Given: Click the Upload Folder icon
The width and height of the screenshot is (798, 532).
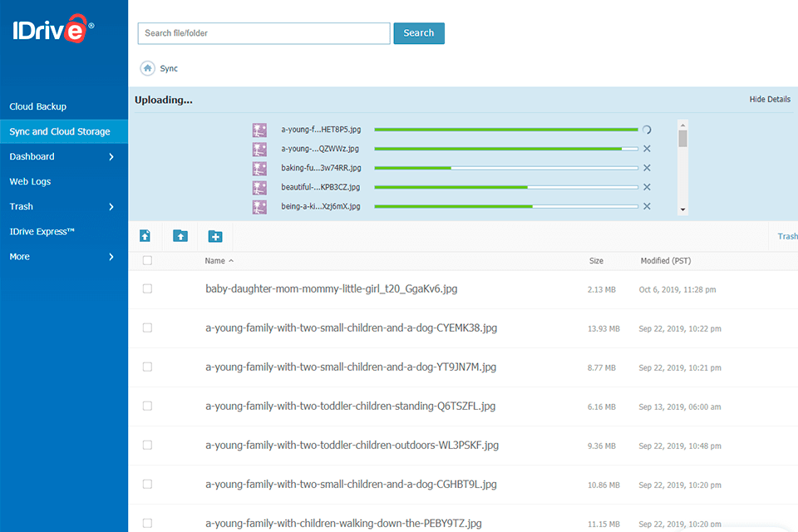Looking at the screenshot, I should click(180, 236).
